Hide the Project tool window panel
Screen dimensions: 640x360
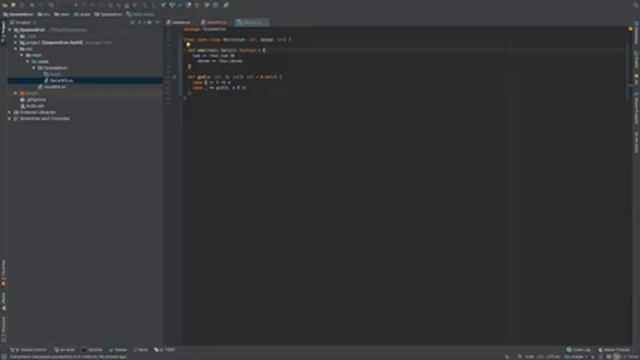tap(158, 22)
